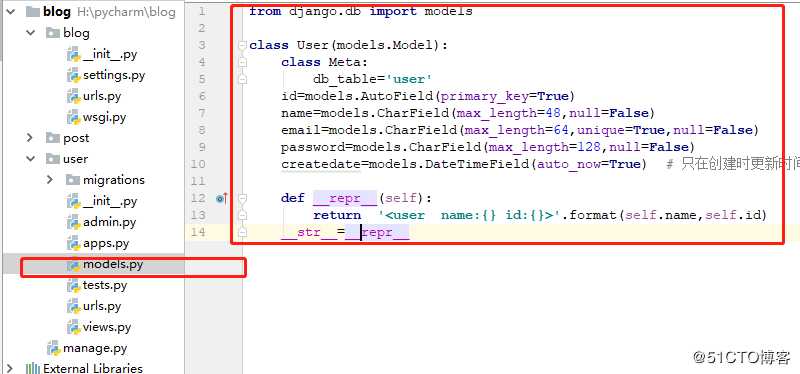Click the fold end marker at line 14
Image resolution: width=800 pixels, height=374 pixels.
click(x=243, y=232)
